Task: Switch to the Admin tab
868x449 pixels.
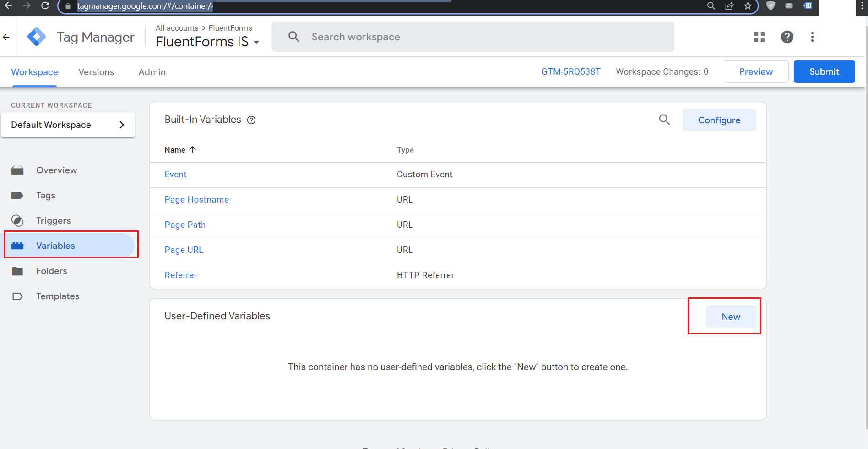Action: (x=152, y=72)
